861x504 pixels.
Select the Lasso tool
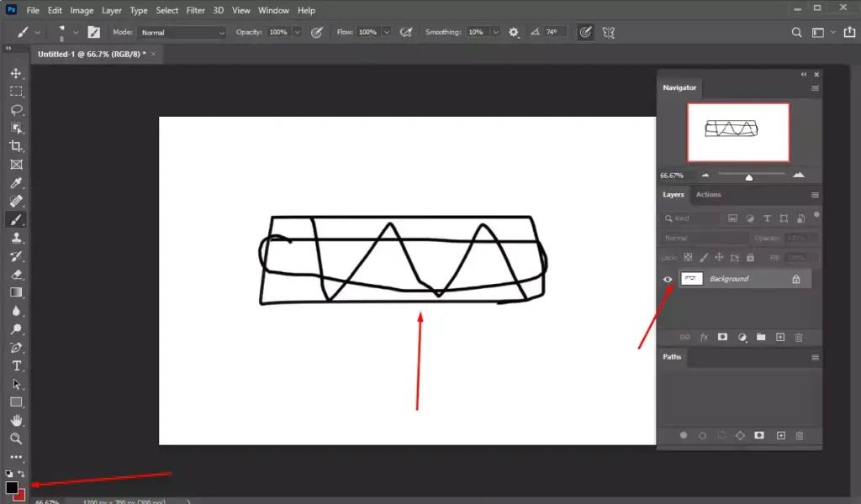(16, 110)
